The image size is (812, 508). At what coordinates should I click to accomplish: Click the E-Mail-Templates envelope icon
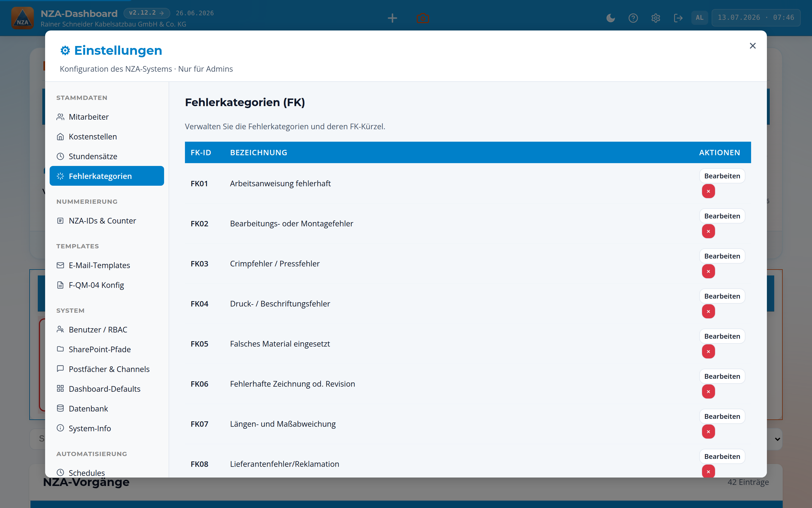(60, 265)
